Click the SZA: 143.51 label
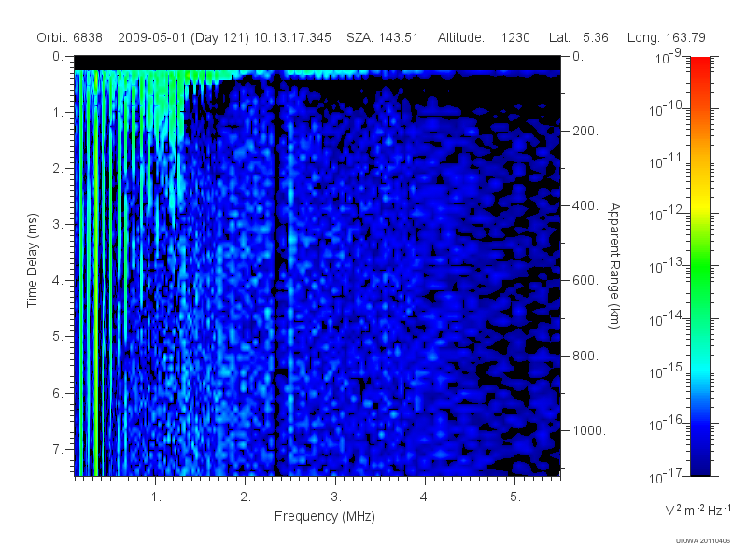 pyautogui.click(x=383, y=37)
